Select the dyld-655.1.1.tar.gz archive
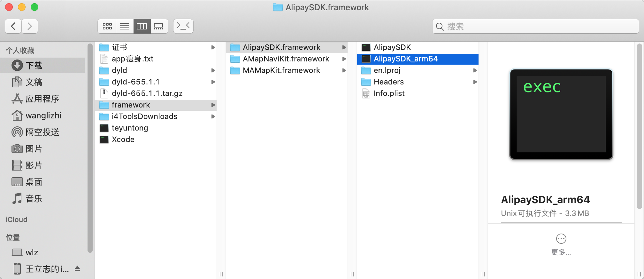The image size is (644, 279). coord(147,93)
